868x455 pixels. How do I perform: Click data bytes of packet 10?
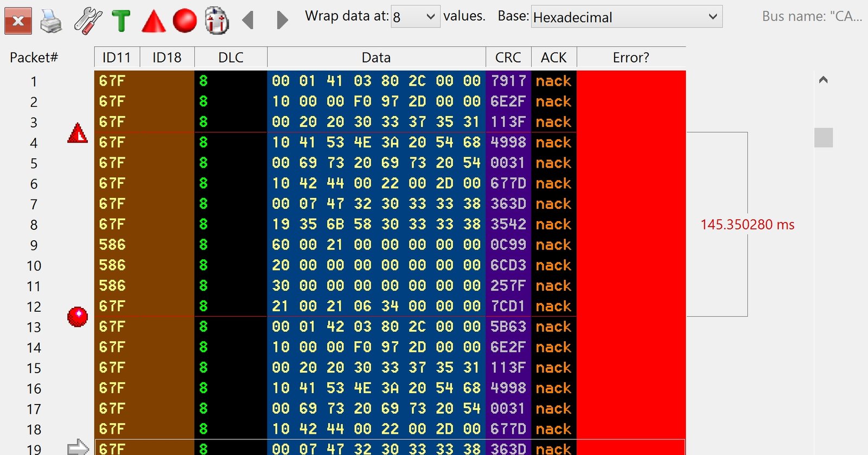point(376,265)
